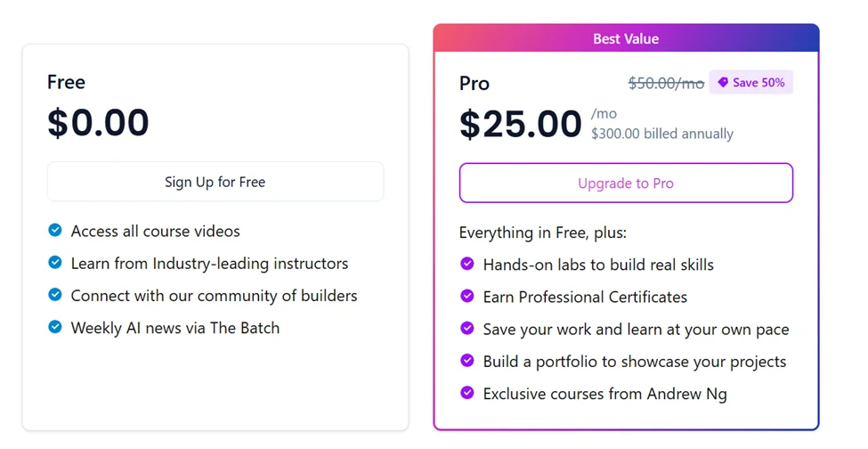Click the Pro plan heading
868x449 pixels.
pyautogui.click(x=475, y=84)
